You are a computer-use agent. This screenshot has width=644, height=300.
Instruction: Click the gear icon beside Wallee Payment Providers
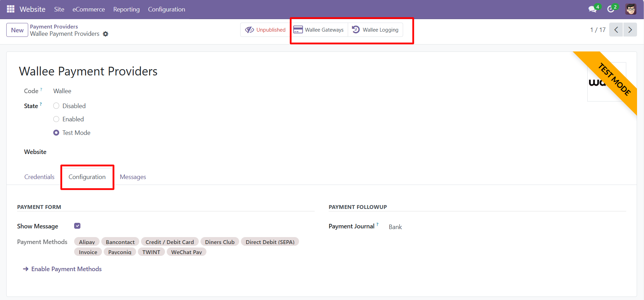coord(105,34)
